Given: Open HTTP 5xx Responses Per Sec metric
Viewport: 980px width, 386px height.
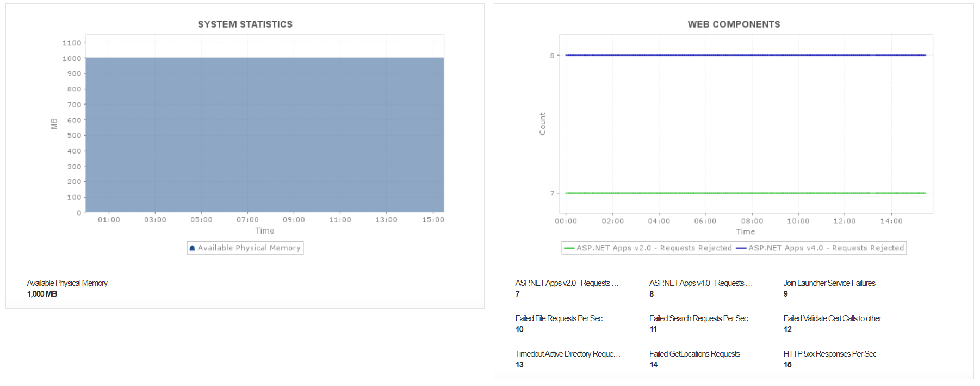Looking at the screenshot, I should point(830,354).
